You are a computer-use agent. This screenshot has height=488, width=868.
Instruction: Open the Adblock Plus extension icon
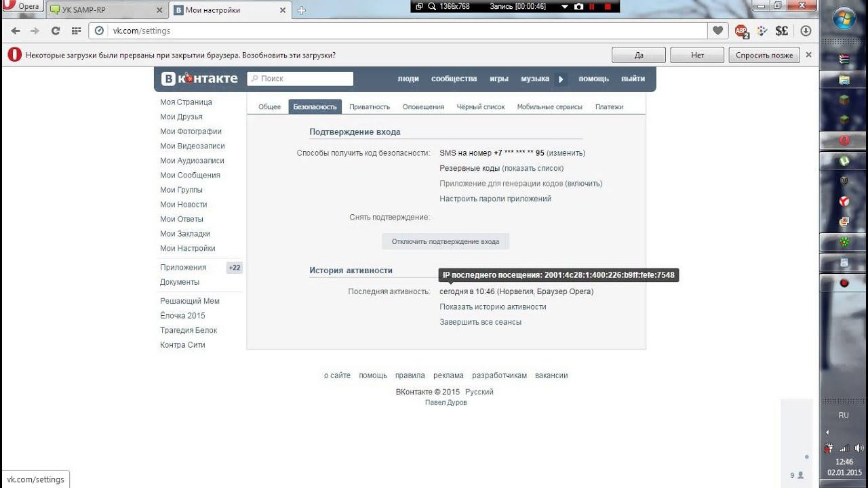coord(741,30)
